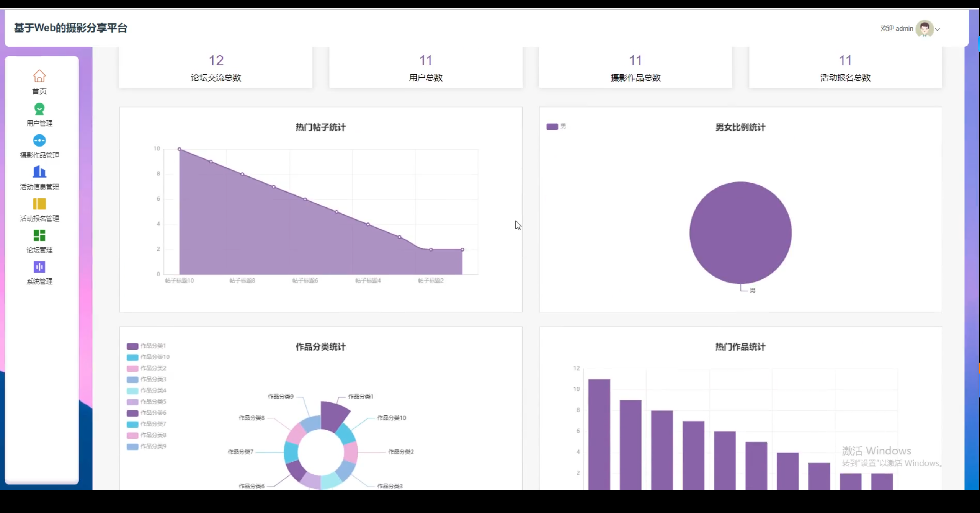Click the yellow 活动报名管理 icon

(x=39, y=204)
